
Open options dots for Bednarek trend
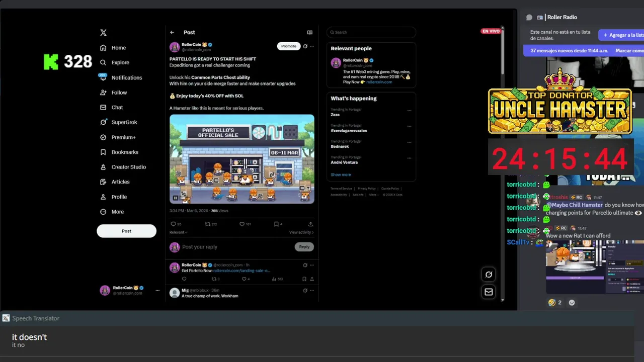coord(409,142)
